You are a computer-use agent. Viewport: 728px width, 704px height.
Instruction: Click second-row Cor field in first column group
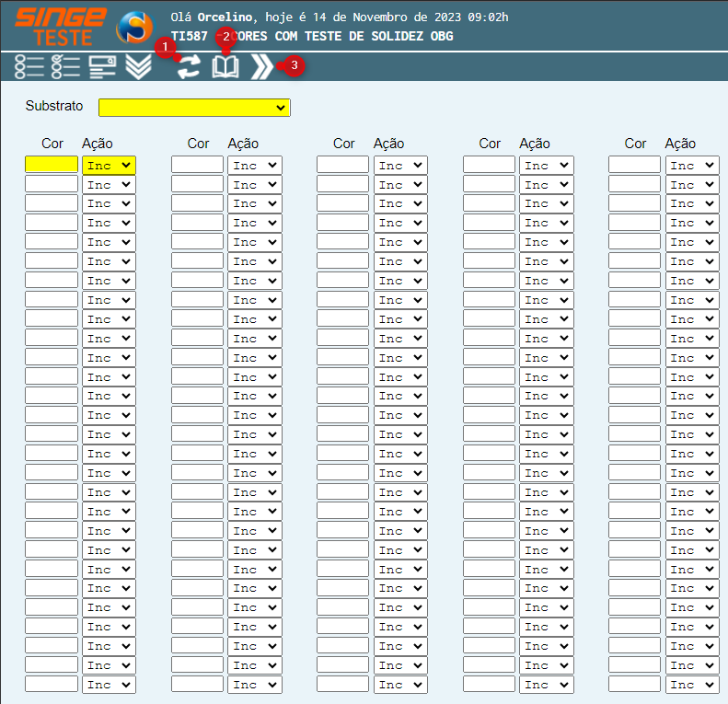(52, 184)
